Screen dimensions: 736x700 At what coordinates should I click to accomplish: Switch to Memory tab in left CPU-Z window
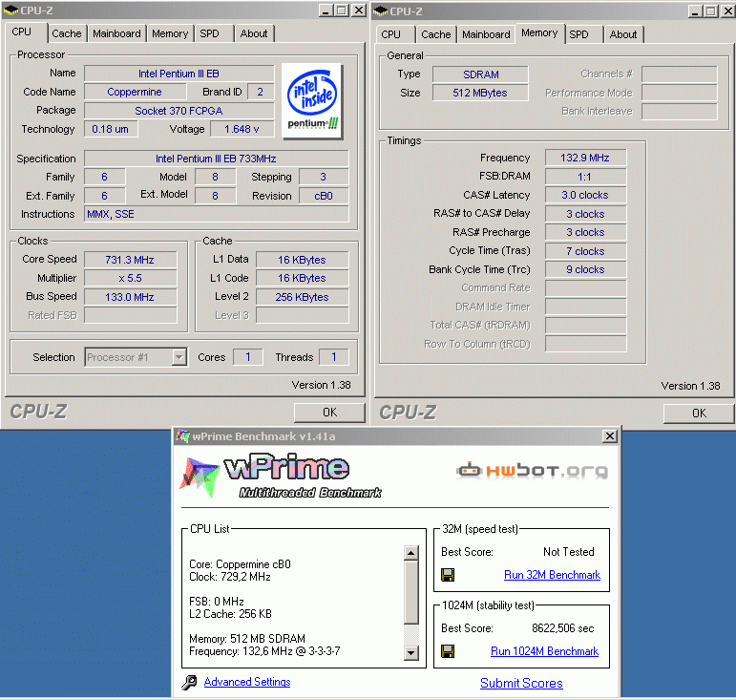(x=170, y=33)
